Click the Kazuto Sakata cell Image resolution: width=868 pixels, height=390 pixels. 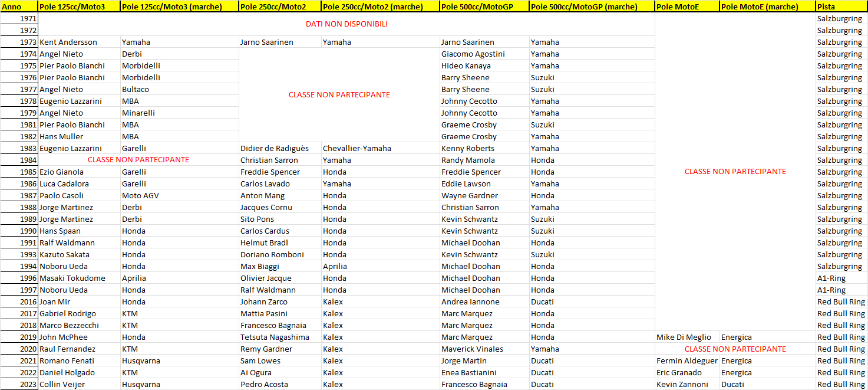tap(79, 254)
